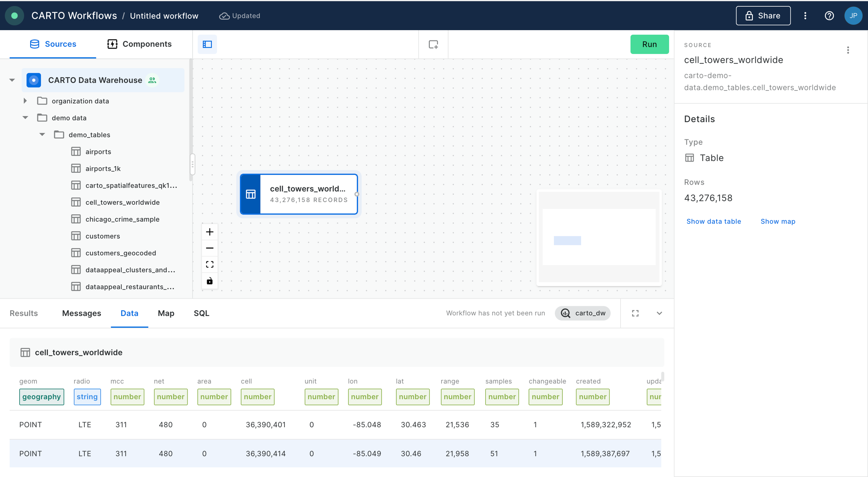Open source options three-dot menu
The width and height of the screenshot is (868, 477).
[848, 50]
